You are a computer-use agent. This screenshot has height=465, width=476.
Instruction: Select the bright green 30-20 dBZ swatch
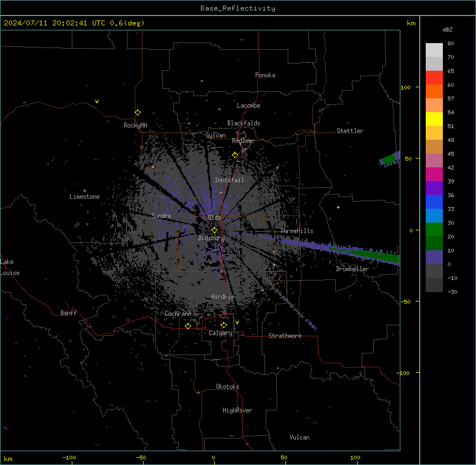[434, 230]
